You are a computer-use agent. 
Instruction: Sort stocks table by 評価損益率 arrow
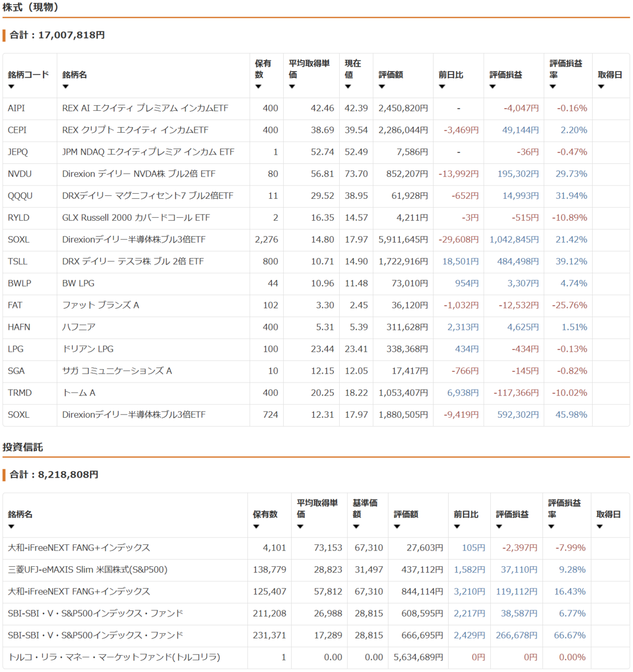click(x=552, y=87)
